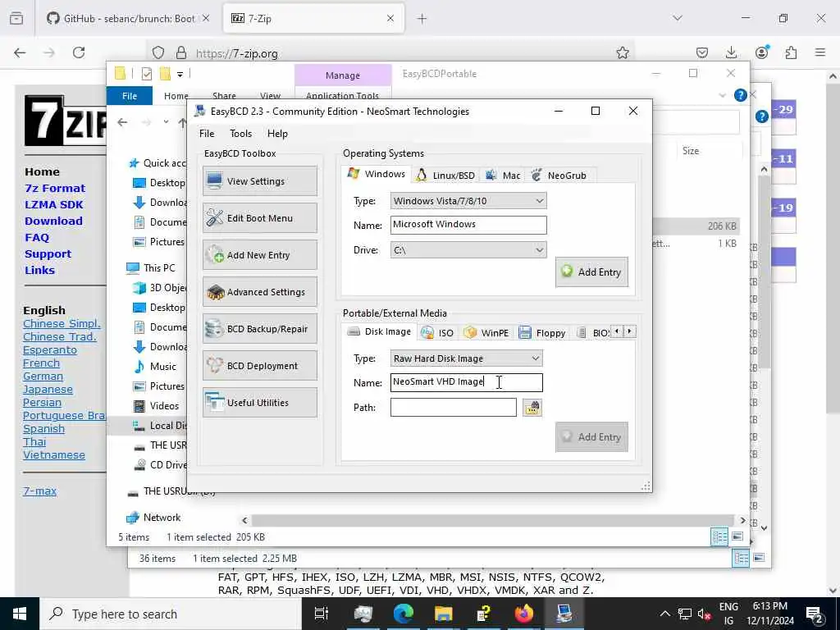Open Windows Start button
840x630 pixels.
coord(20,614)
